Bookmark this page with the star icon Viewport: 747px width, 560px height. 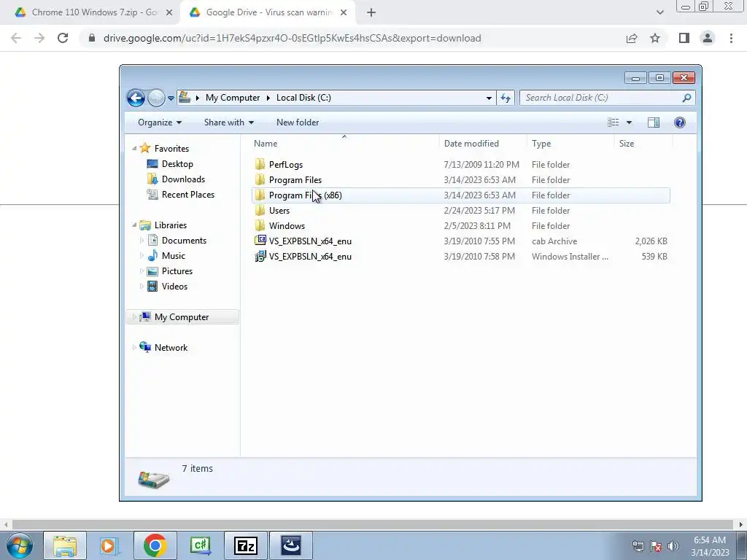click(655, 38)
